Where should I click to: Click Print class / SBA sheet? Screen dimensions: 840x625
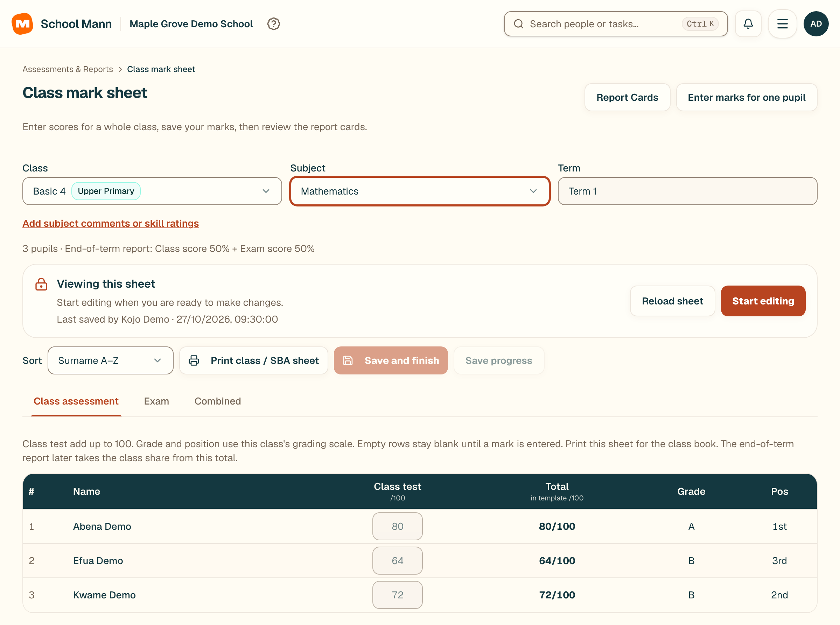(253, 360)
